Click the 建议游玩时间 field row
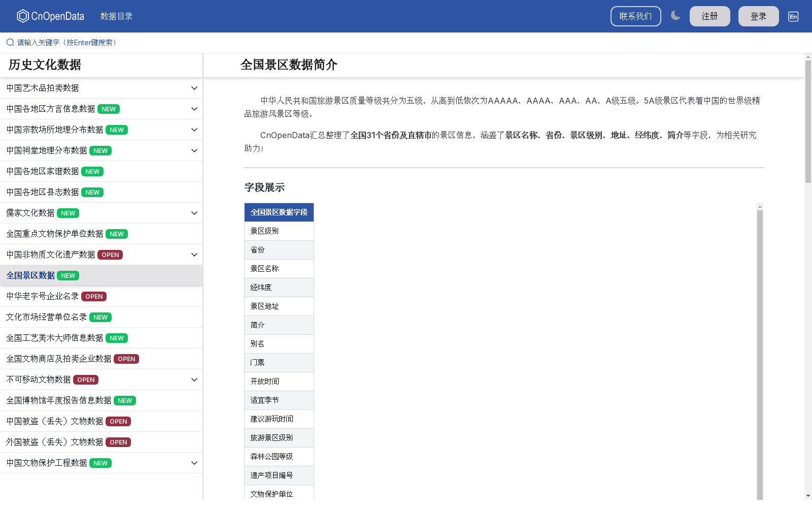 pos(279,419)
